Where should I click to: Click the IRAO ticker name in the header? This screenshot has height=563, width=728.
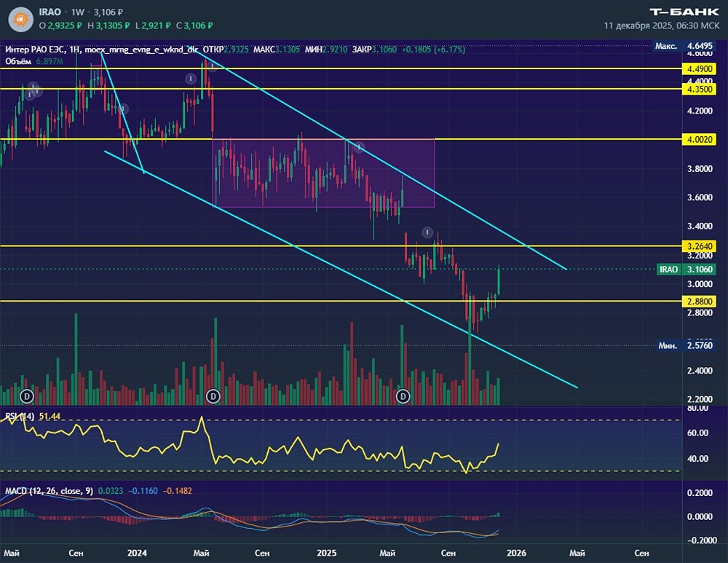(x=50, y=12)
